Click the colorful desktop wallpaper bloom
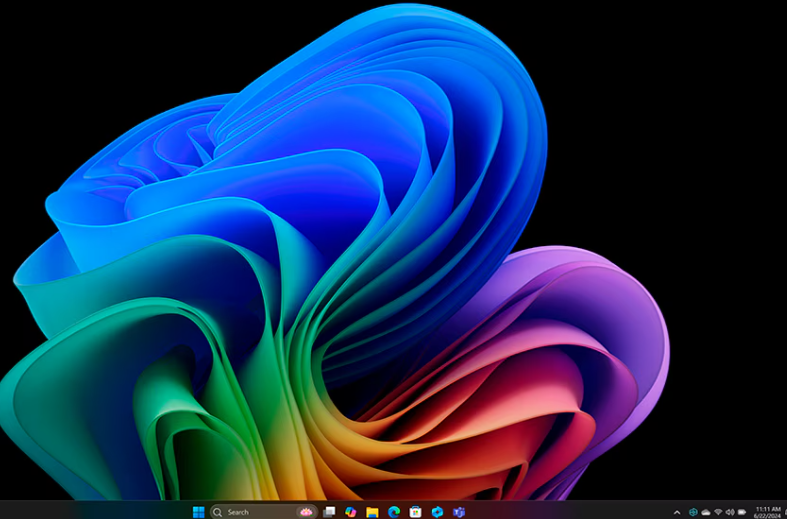Screen dimensions: 787x519 pyautogui.click(x=330, y=280)
